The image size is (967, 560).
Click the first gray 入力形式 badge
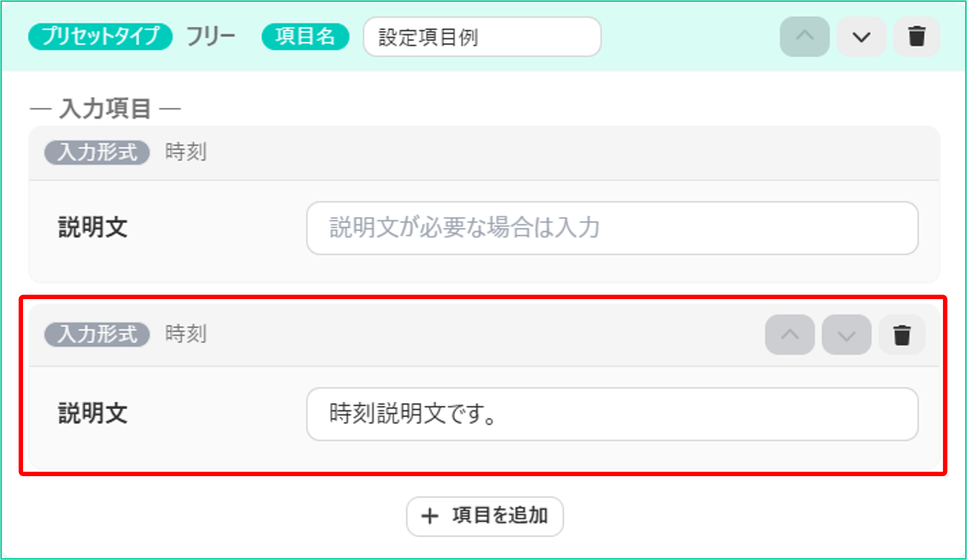97,153
